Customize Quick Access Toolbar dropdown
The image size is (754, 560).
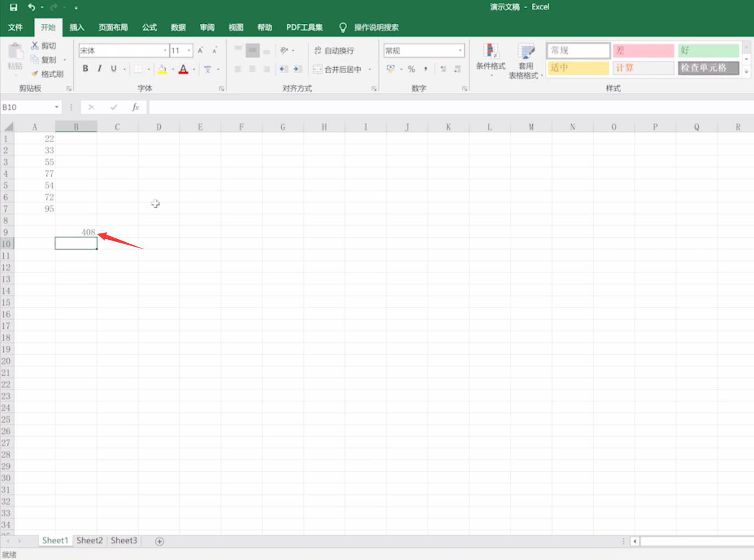pyautogui.click(x=76, y=8)
